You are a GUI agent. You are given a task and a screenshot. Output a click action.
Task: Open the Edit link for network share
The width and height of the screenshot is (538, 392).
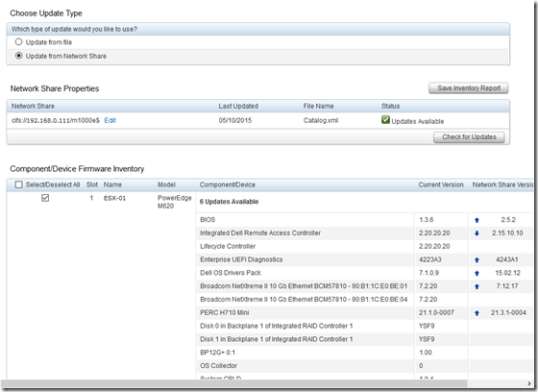pos(110,120)
